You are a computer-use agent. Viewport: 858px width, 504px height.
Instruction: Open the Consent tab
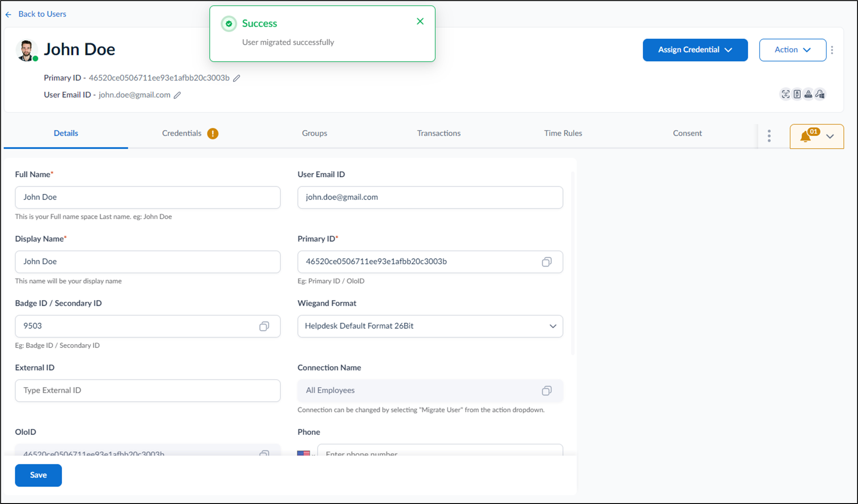(x=687, y=133)
